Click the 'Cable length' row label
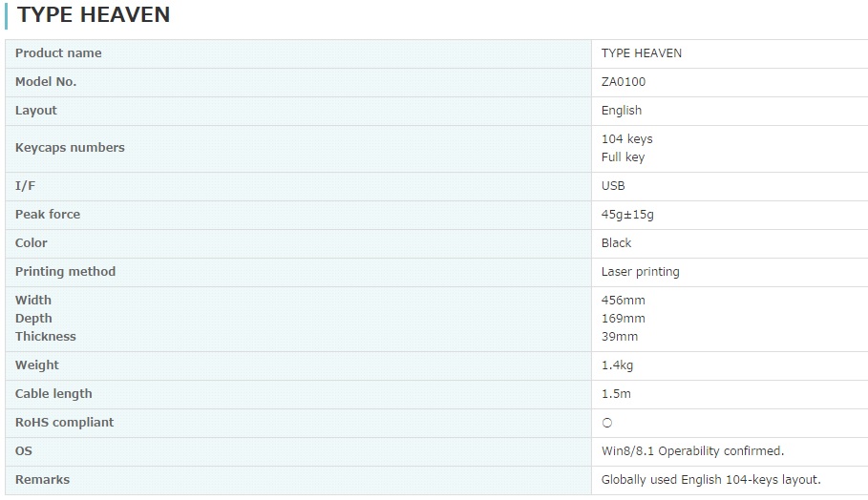The width and height of the screenshot is (868, 500). pos(53,394)
